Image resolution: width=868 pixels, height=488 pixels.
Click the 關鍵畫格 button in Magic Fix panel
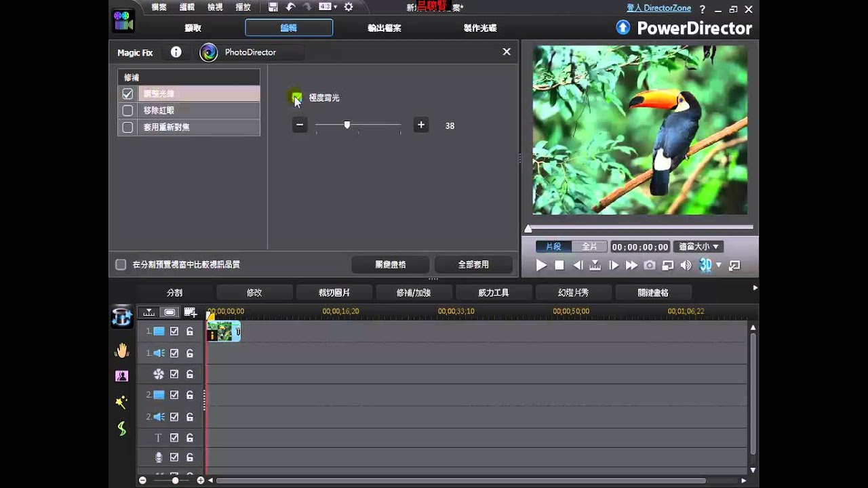[x=391, y=264]
